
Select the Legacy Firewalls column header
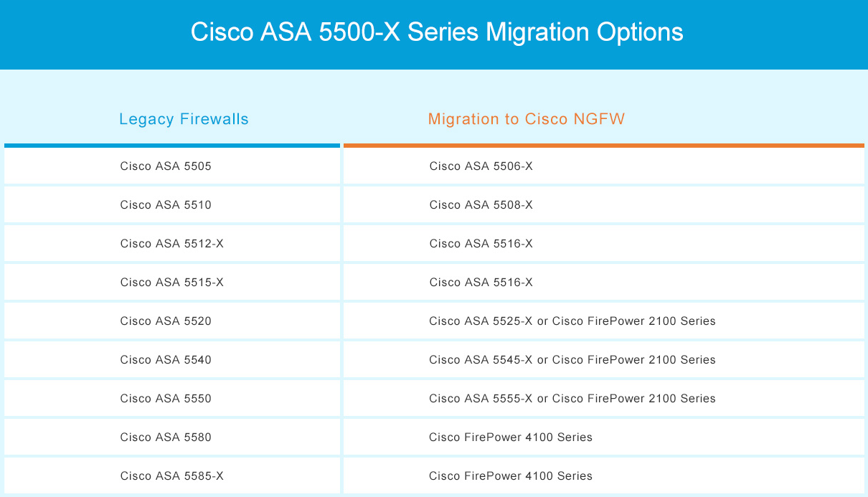(x=184, y=119)
